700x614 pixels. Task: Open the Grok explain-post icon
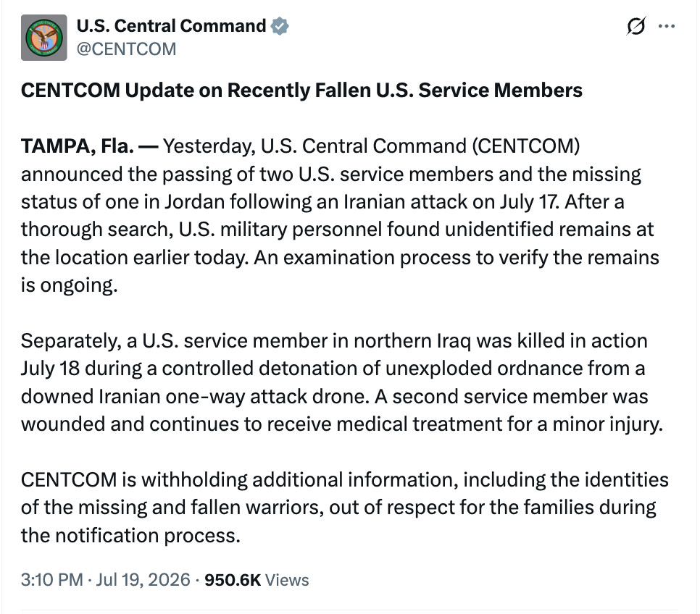coord(636,26)
